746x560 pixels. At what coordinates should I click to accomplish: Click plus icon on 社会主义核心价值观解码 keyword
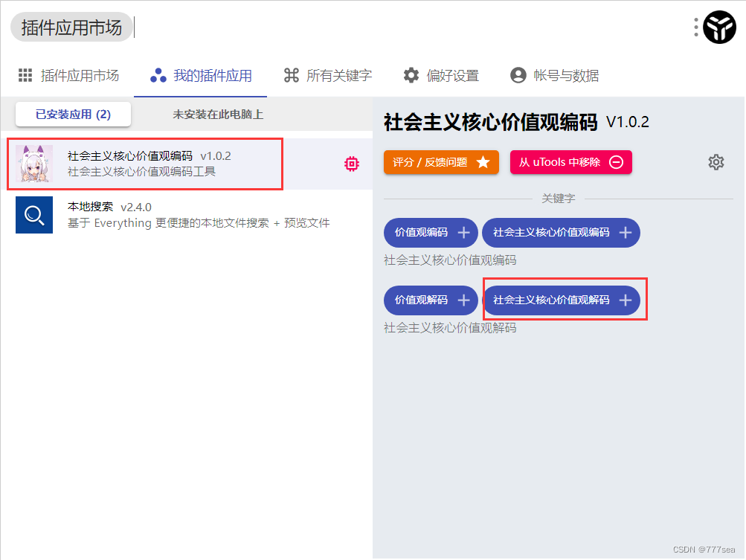(626, 300)
